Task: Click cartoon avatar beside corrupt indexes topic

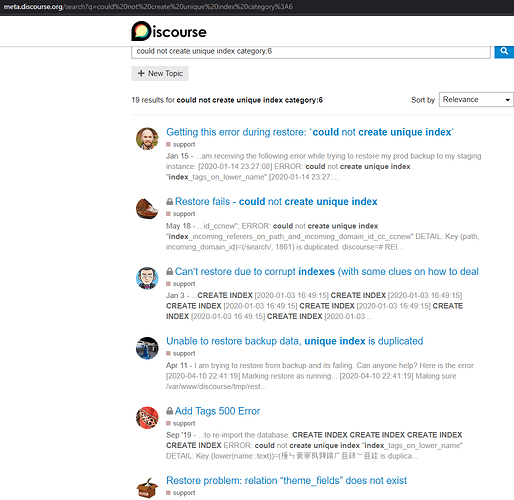Action: [147, 278]
